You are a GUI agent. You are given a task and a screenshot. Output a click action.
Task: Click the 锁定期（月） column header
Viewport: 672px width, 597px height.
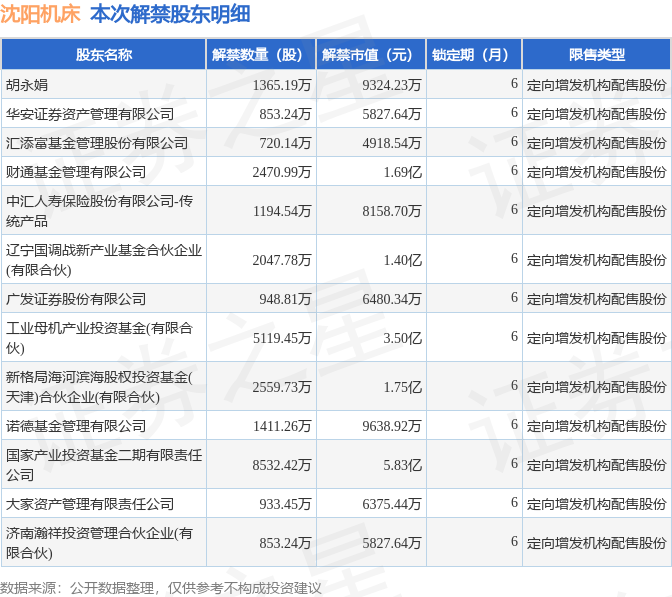pyautogui.click(x=473, y=55)
